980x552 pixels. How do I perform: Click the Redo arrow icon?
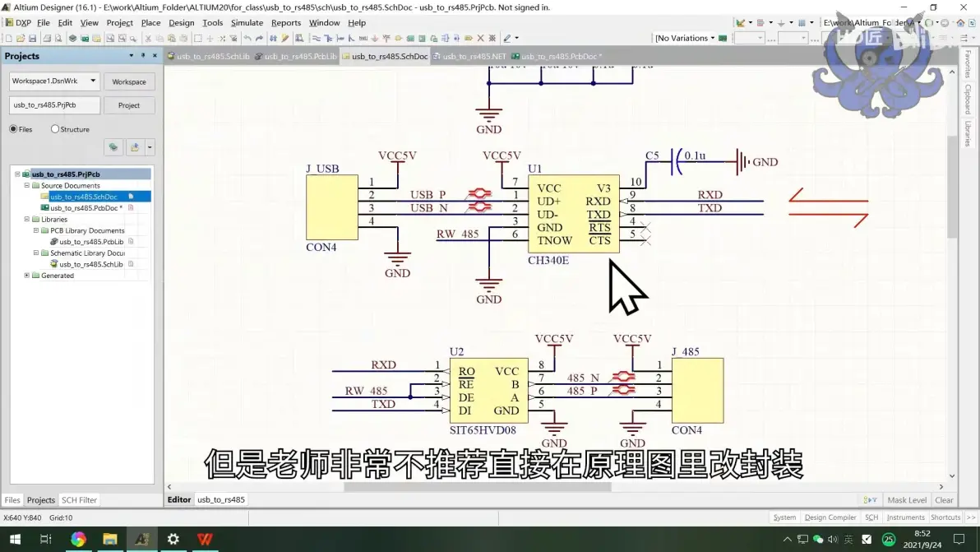[259, 38]
